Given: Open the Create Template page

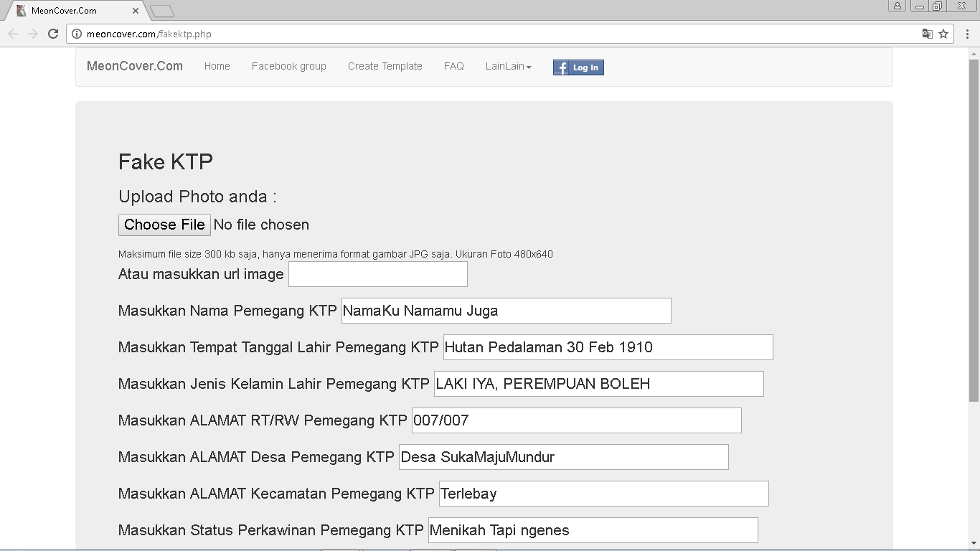Looking at the screenshot, I should tap(385, 66).
